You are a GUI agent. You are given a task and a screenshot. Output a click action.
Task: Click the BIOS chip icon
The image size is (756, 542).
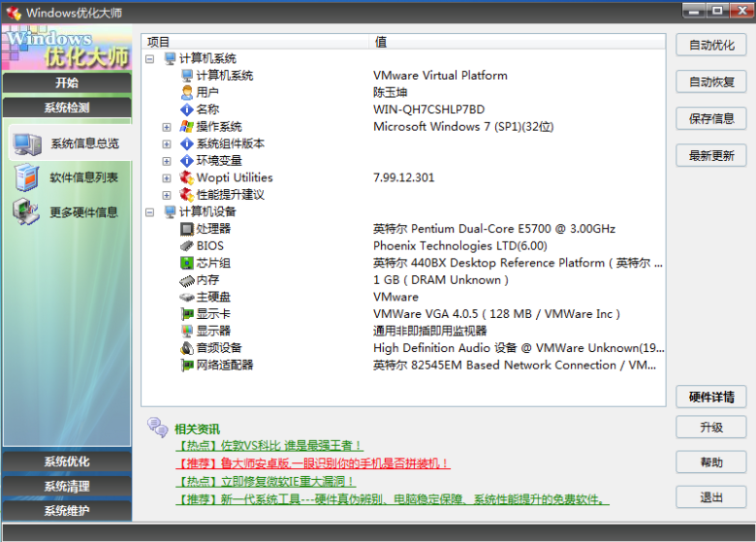click(187, 246)
